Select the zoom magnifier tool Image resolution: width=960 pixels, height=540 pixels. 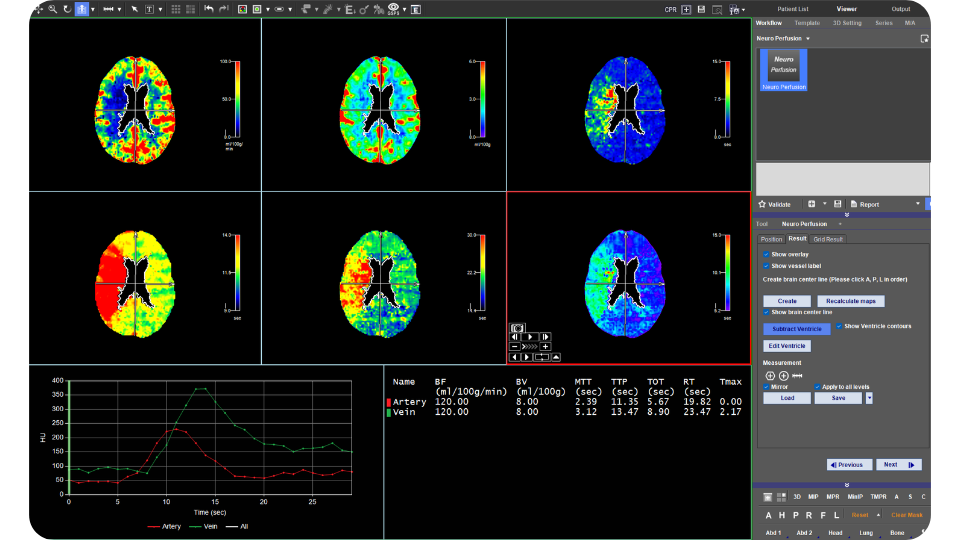(52, 9)
